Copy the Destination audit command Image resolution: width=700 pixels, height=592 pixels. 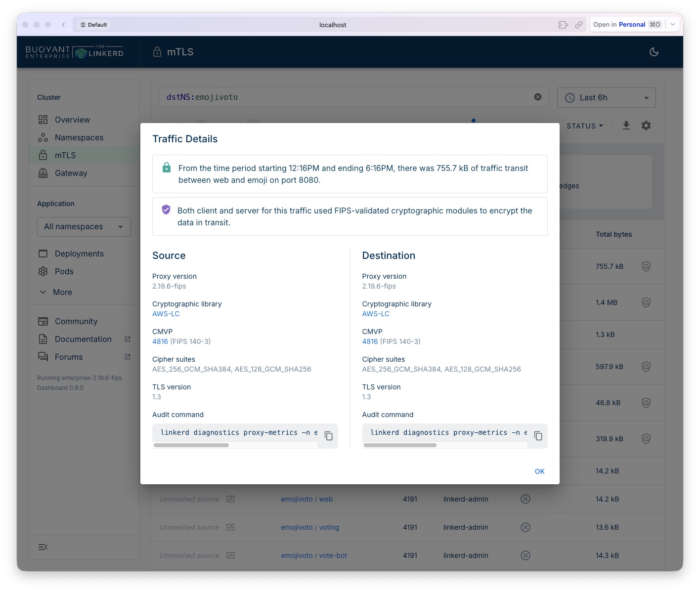(x=538, y=436)
